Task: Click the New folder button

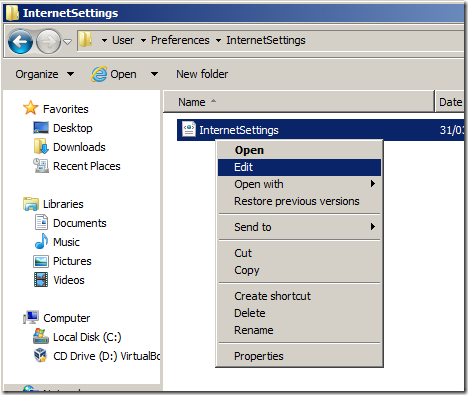Action: [x=202, y=74]
